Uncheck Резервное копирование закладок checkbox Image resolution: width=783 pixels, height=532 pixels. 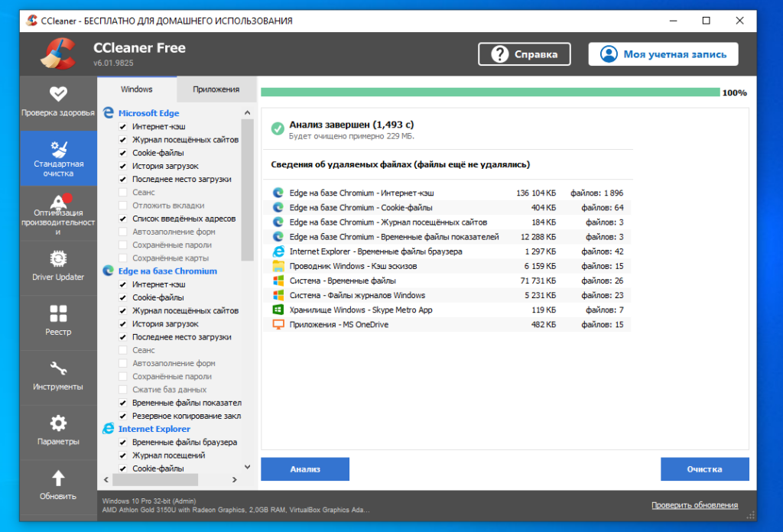point(123,416)
